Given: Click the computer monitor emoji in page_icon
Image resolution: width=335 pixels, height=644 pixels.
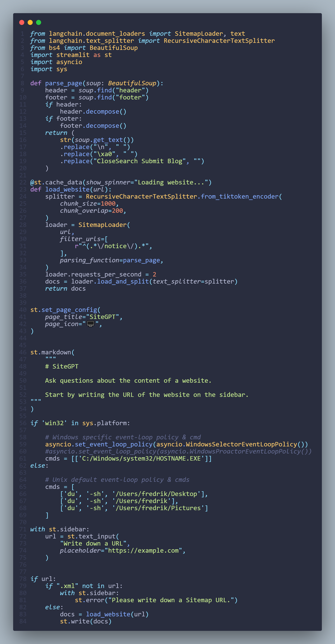Looking at the screenshot, I should [90, 324].
